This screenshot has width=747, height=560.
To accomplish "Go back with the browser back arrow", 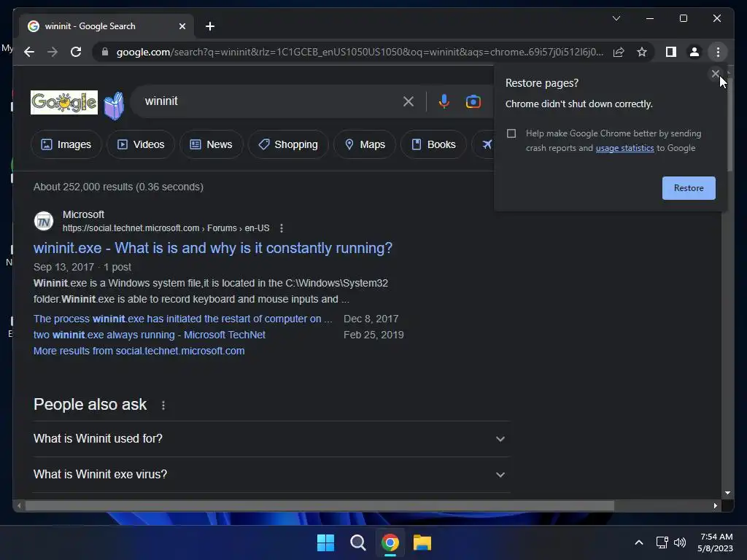I will coord(29,52).
